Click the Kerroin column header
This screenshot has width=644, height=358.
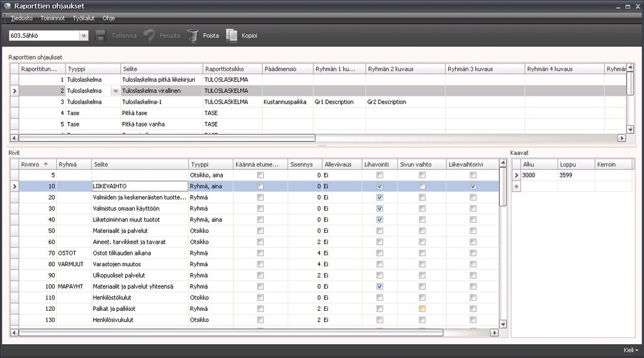(x=613, y=164)
